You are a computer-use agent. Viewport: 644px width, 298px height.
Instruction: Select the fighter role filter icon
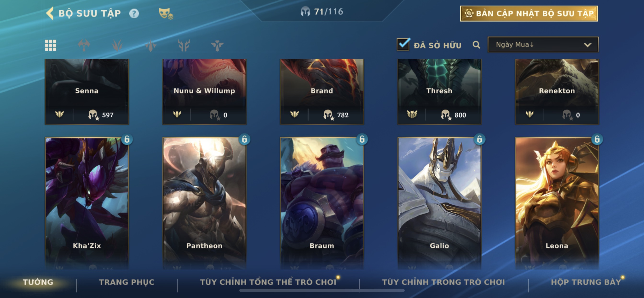pyautogui.click(x=84, y=45)
